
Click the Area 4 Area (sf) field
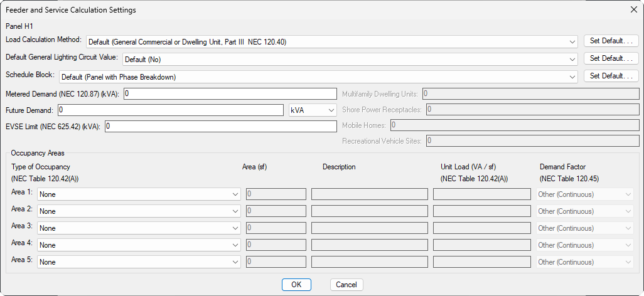click(276, 245)
